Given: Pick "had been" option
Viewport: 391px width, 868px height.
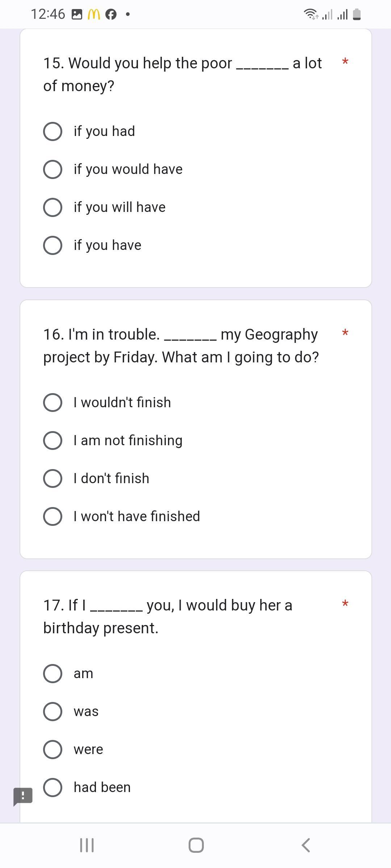Looking at the screenshot, I should click(x=52, y=787).
